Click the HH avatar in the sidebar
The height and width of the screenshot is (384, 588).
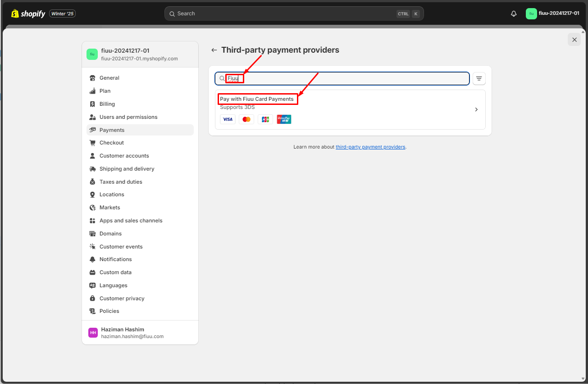tap(93, 333)
